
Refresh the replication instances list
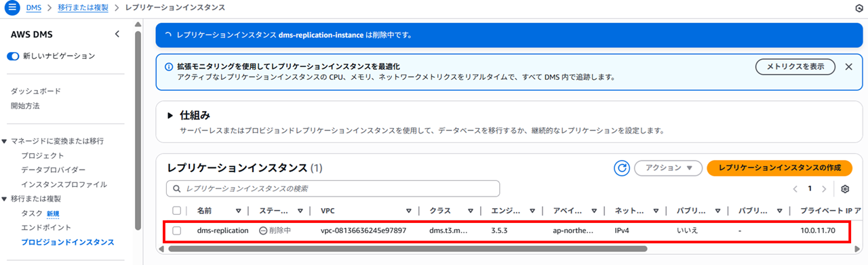pyautogui.click(x=622, y=168)
